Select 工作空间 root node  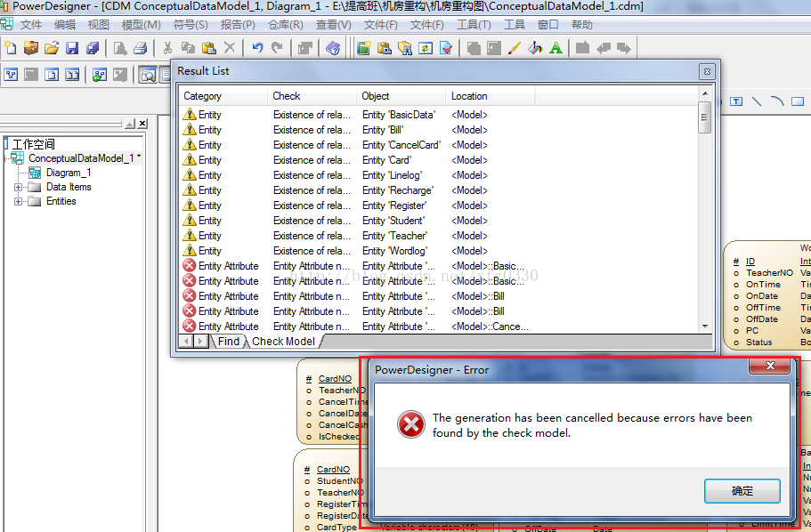[x=33, y=144]
